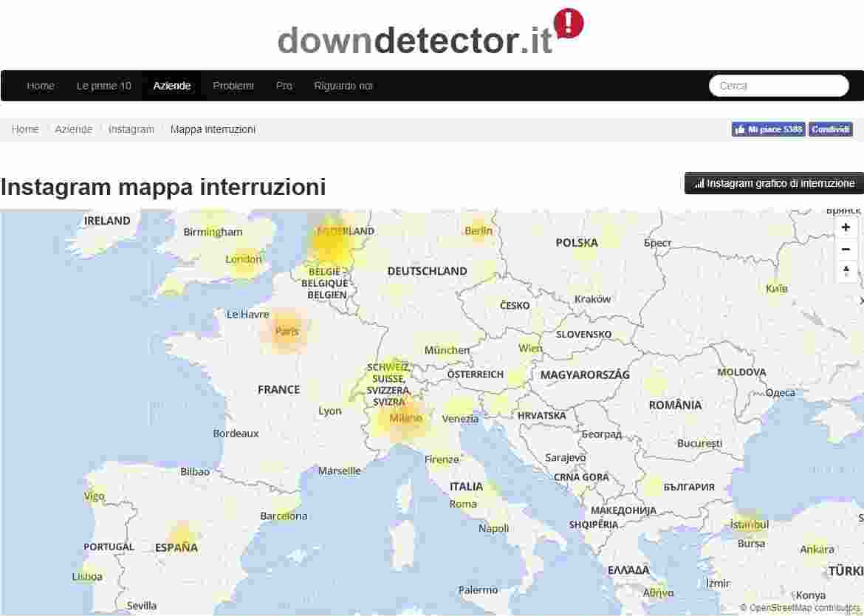Image resolution: width=864 pixels, height=616 pixels.
Task: Click the Barcelona label on map
Action: [284, 516]
